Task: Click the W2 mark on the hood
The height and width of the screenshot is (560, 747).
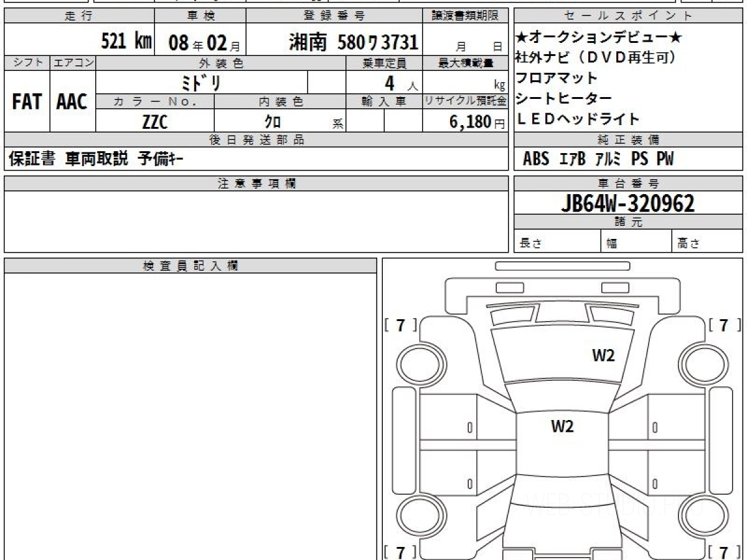Action: [x=603, y=355]
